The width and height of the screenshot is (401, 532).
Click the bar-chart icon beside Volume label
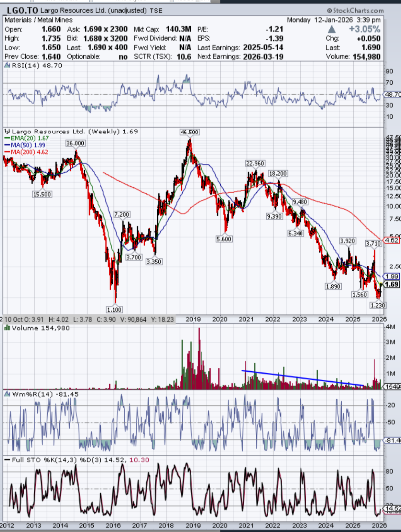pyautogui.click(x=7, y=328)
